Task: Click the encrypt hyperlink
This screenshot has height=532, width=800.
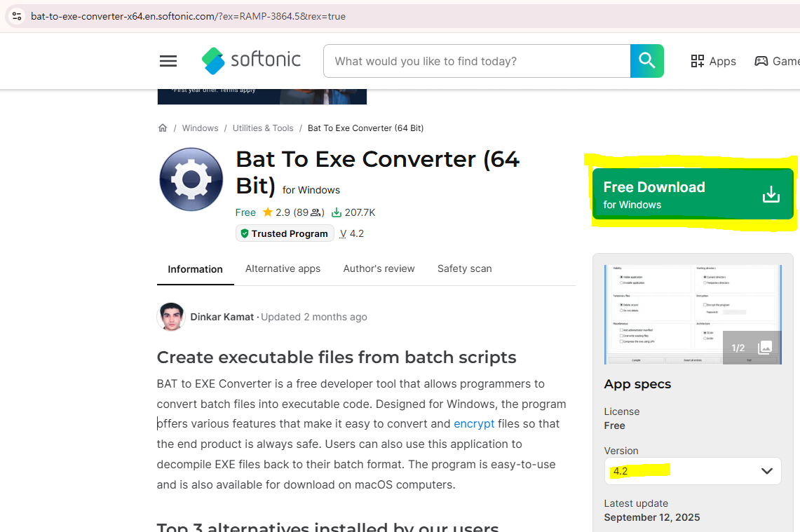Action: (474, 424)
